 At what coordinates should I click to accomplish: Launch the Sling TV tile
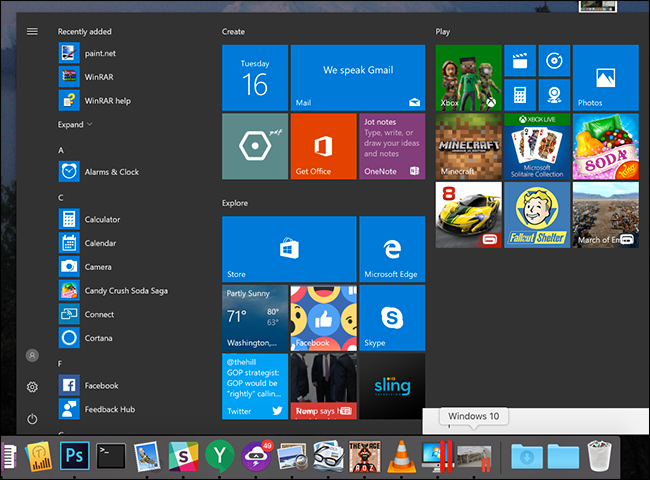click(x=392, y=385)
